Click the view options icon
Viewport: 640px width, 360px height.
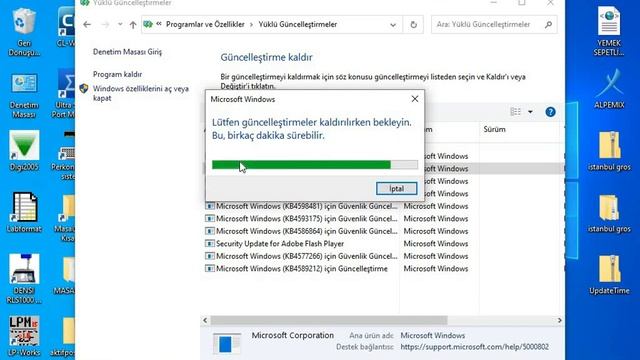point(516,111)
